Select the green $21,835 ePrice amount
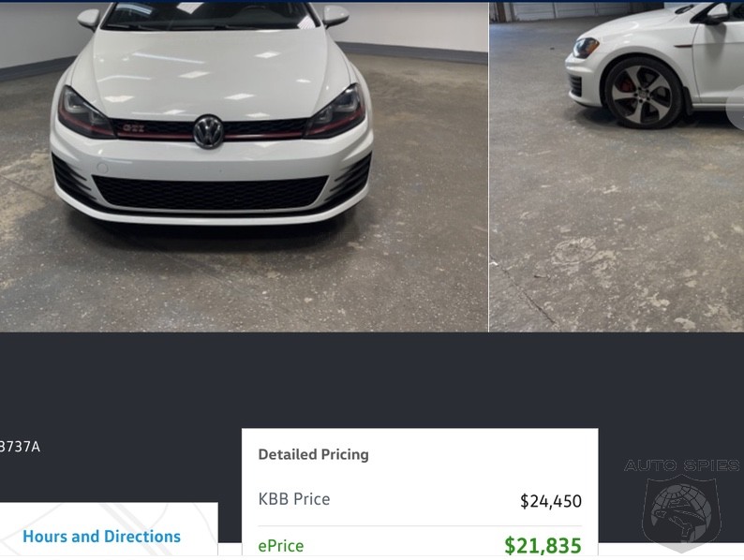The image size is (744, 560). (x=543, y=545)
